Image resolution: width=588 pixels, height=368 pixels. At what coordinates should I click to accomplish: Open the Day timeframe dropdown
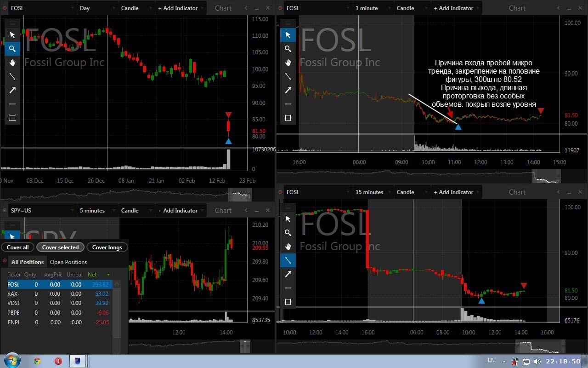click(x=97, y=8)
